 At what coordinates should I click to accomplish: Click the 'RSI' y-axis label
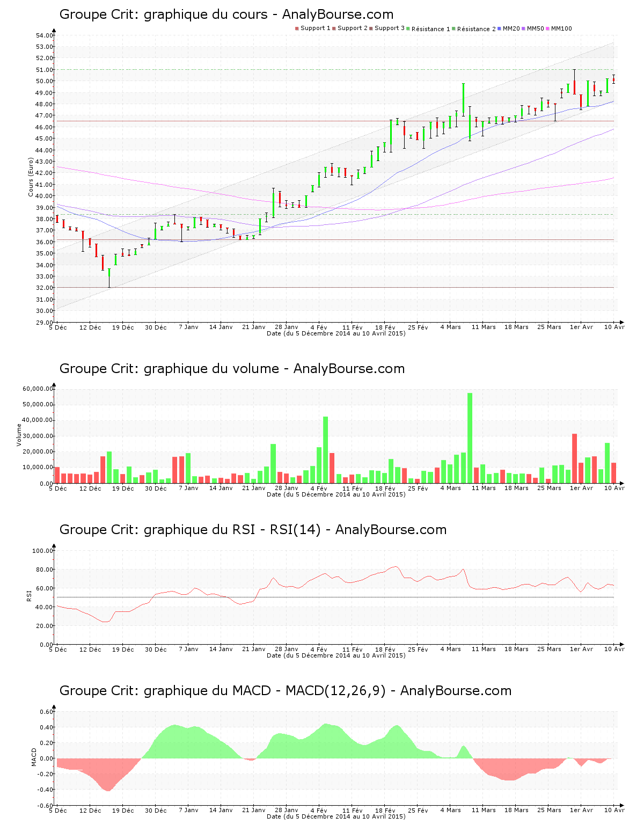[29, 595]
